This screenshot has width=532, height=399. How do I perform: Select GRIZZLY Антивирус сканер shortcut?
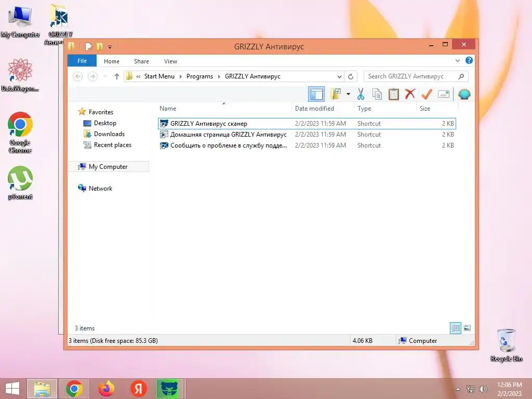307,124
